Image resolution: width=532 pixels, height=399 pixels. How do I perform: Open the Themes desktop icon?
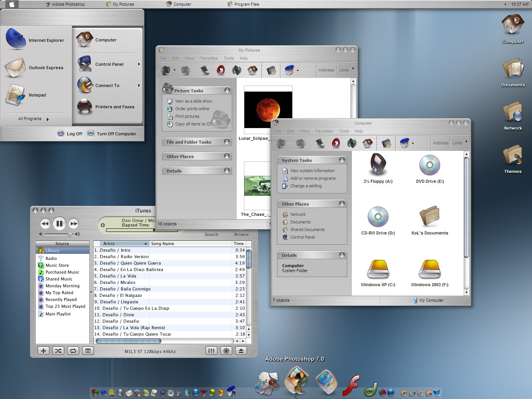click(513, 160)
